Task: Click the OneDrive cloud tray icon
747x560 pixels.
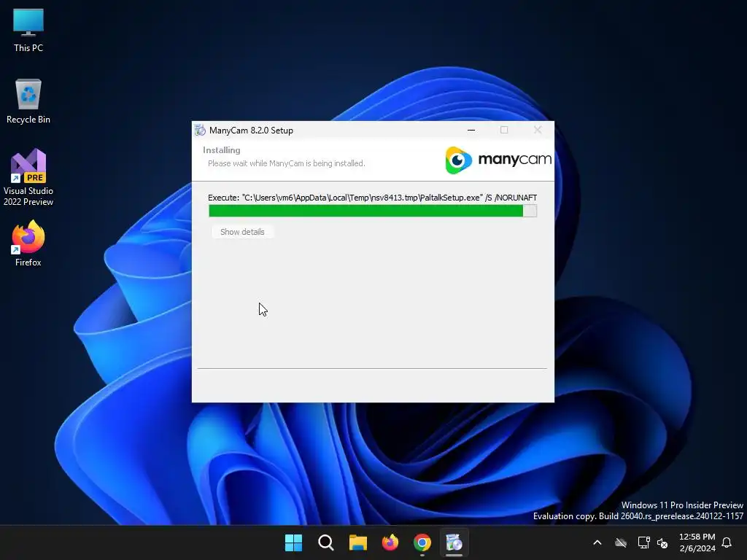Action: pos(620,542)
